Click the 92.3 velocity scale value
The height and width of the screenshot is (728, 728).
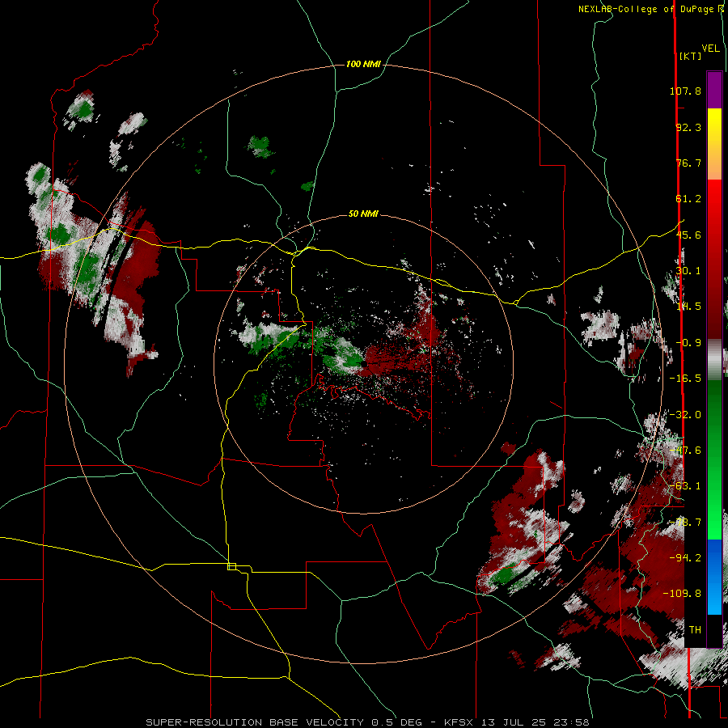pos(688,127)
